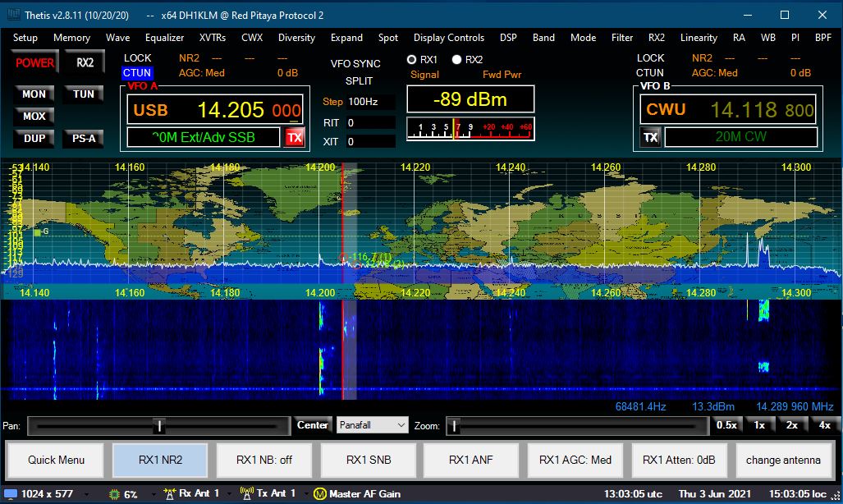
Task: Open the Display Controls menu
Action: (x=448, y=38)
